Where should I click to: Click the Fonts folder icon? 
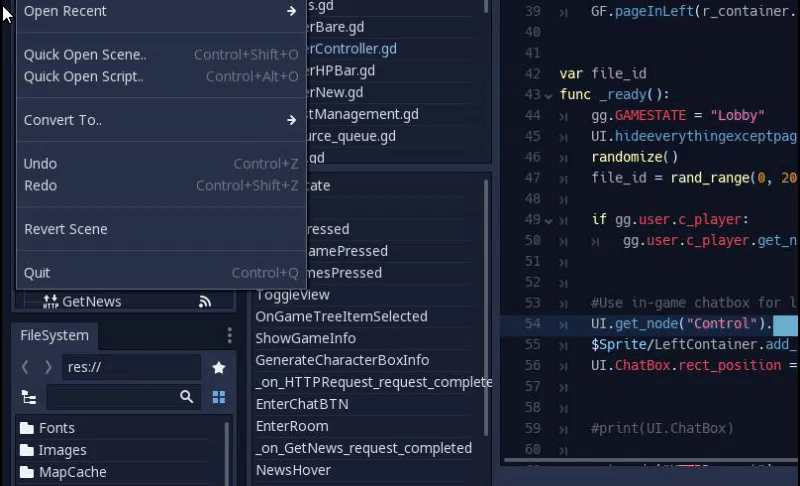27,428
